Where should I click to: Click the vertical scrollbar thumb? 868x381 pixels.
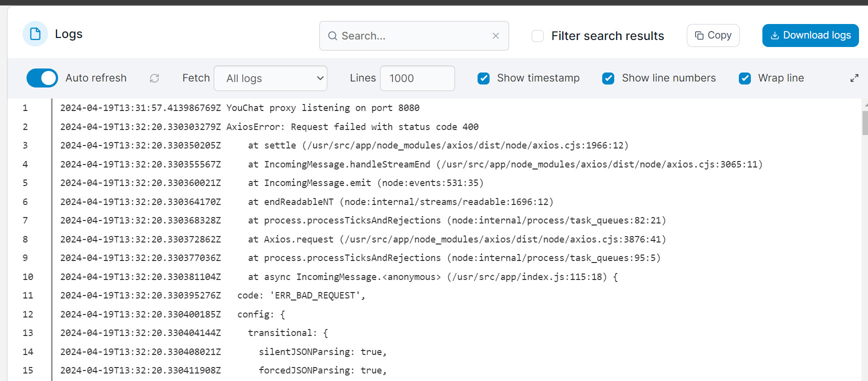pos(864,122)
